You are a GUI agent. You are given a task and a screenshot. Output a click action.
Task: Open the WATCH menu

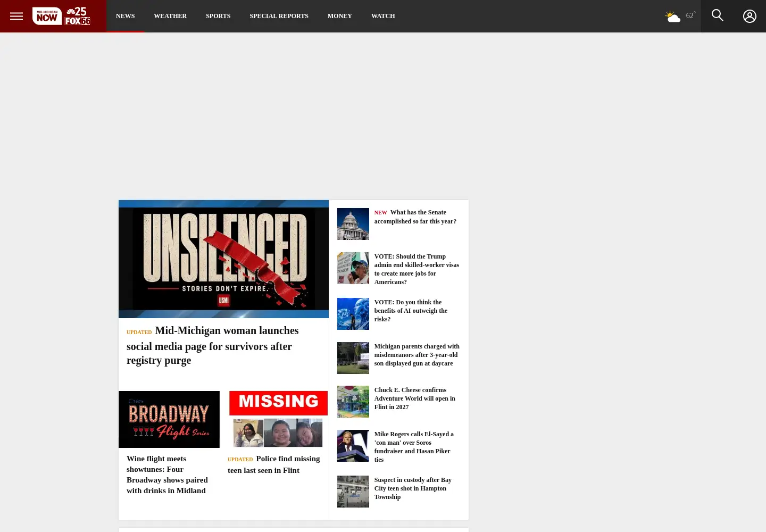click(383, 16)
